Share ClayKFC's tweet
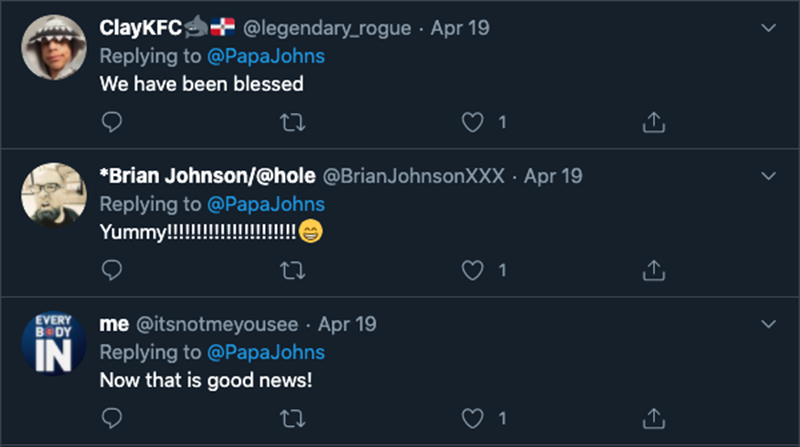Viewport: 800px width, 447px height. 652,122
